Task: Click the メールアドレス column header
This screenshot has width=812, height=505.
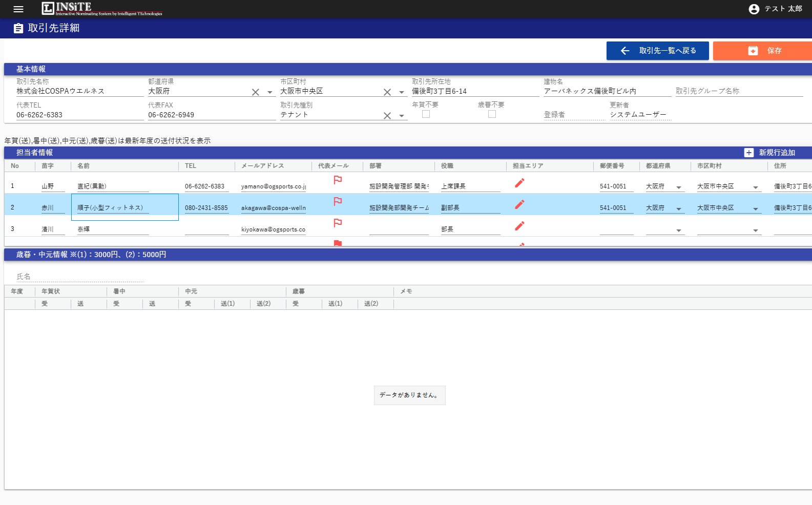Action: (x=262, y=166)
